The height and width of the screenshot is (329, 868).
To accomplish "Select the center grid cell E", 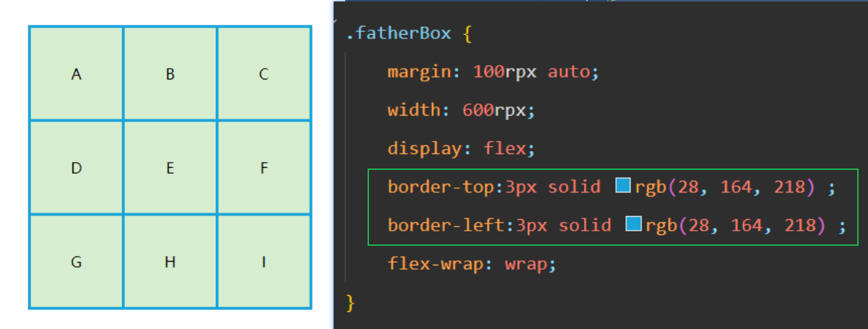I will (170, 168).
